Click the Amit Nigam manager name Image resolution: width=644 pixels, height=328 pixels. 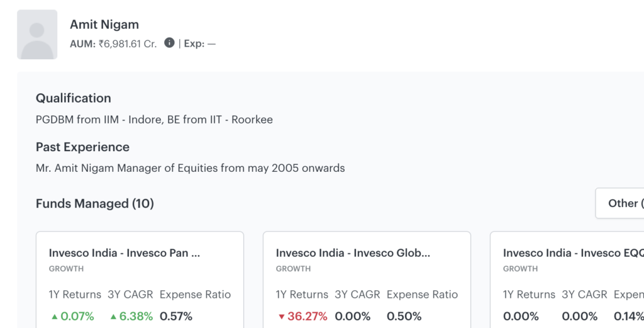(x=104, y=25)
